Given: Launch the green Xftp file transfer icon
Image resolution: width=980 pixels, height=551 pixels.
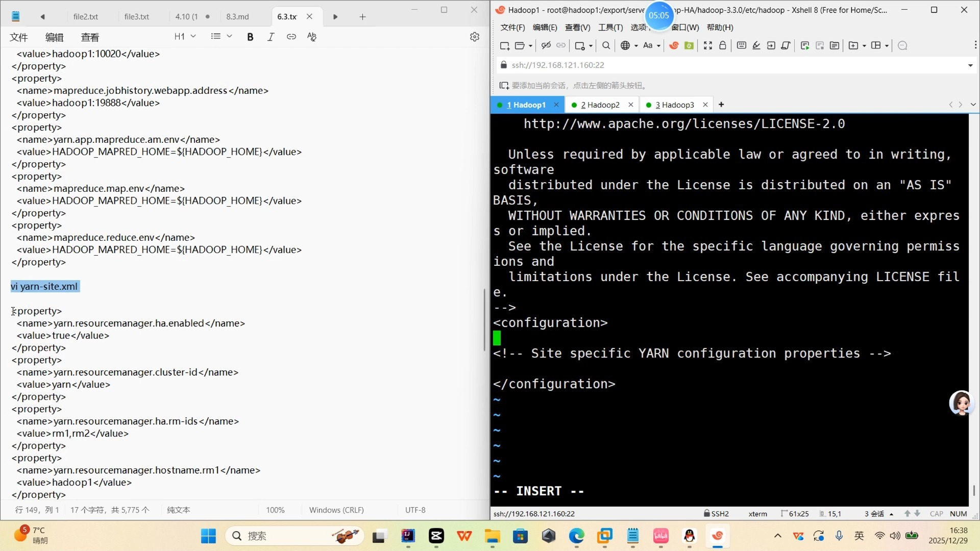Looking at the screenshot, I should tap(689, 45).
